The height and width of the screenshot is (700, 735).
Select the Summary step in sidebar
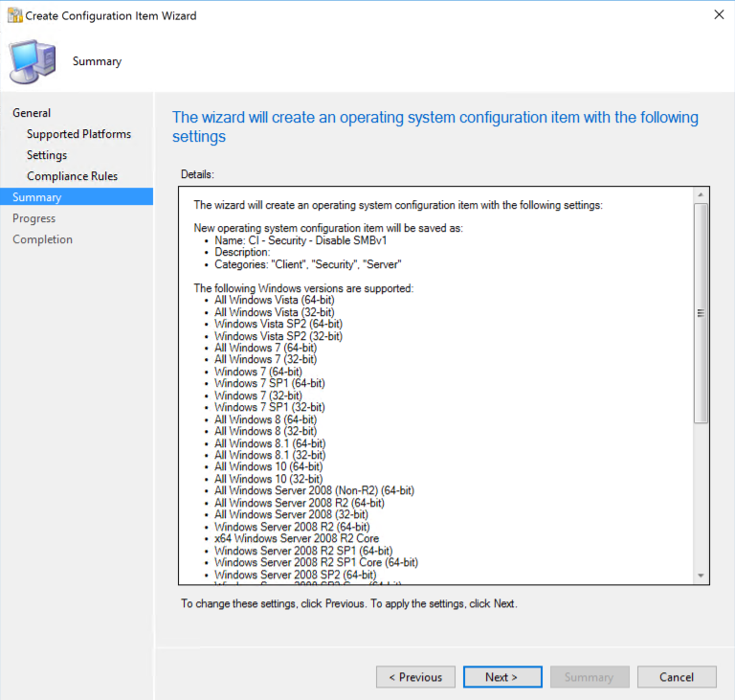pos(77,197)
